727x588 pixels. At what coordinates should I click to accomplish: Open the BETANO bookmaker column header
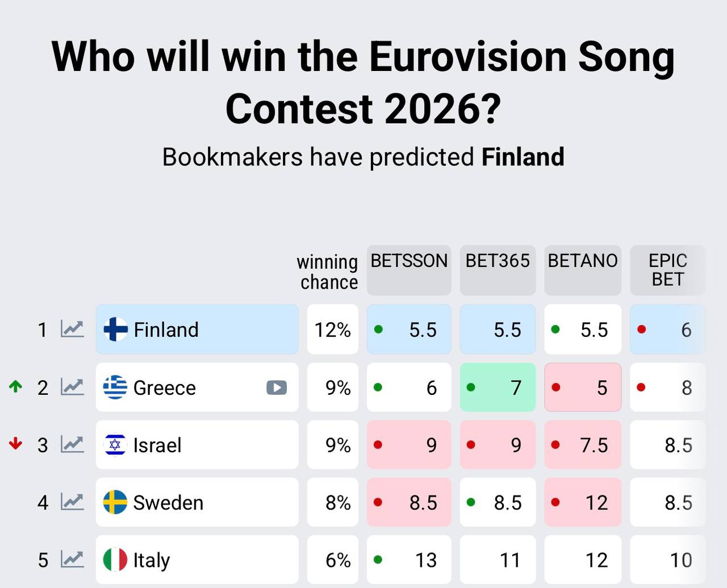583,270
